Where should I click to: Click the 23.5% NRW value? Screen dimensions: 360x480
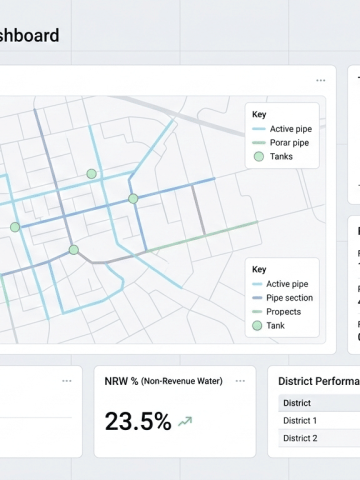click(x=138, y=421)
